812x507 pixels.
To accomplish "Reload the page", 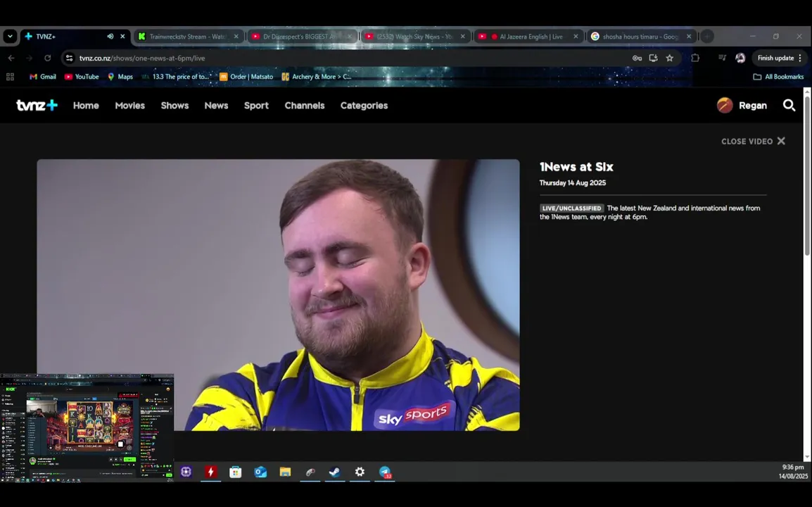I will point(48,58).
